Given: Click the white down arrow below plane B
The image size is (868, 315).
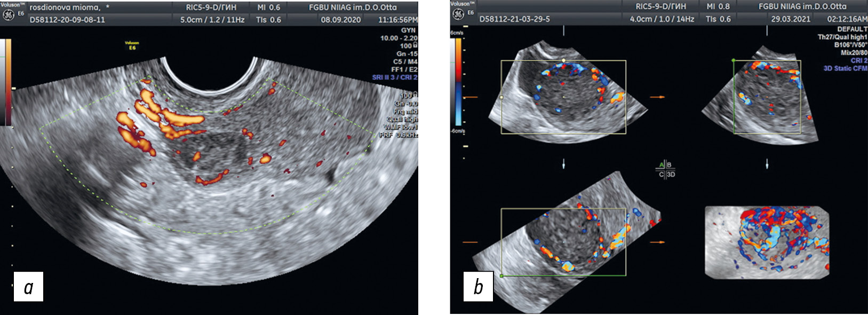Looking at the screenshot, I should [767, 163].
